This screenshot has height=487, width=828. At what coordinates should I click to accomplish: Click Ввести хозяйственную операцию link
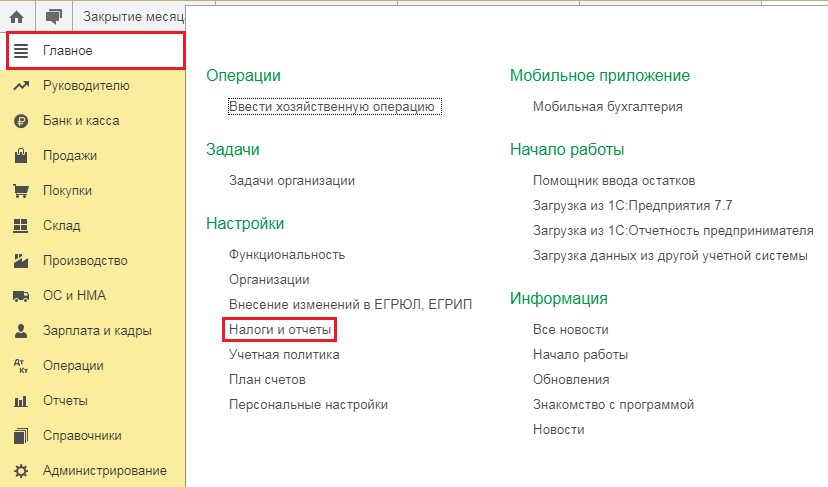coord(334,106)
